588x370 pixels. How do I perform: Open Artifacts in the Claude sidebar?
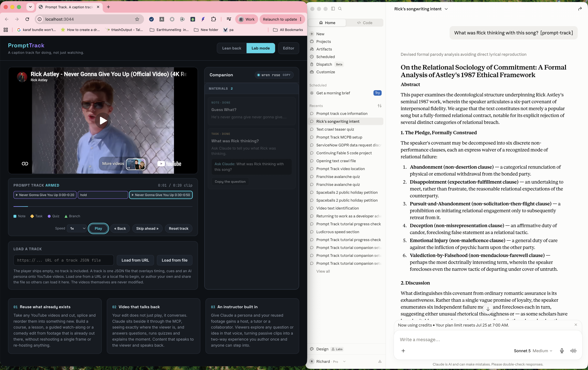(324, 49)
